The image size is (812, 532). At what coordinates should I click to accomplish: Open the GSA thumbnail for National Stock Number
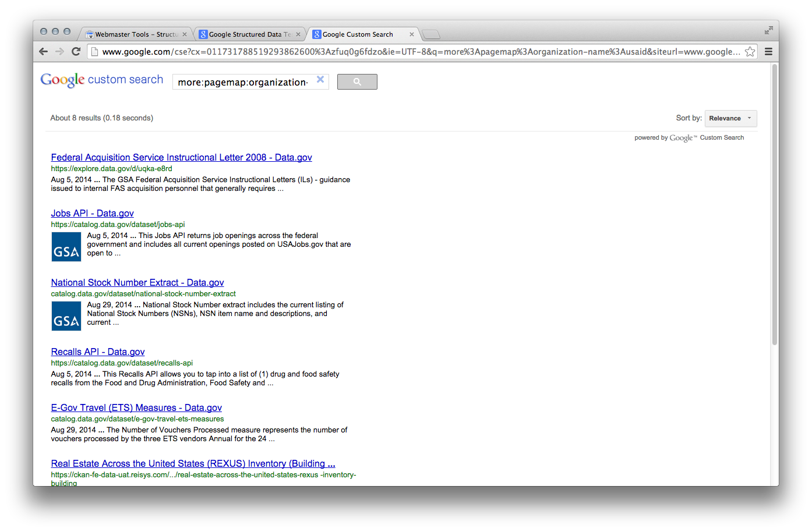pos(66,316)
